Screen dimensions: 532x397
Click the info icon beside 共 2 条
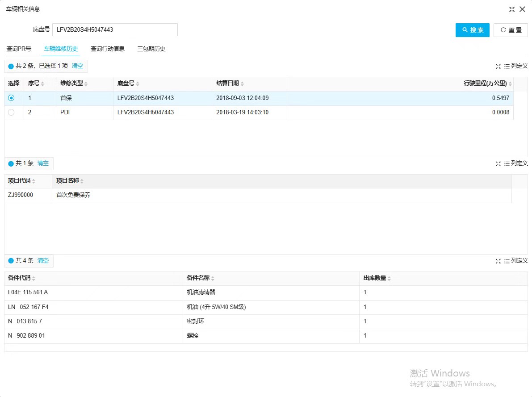pos(11,66)
